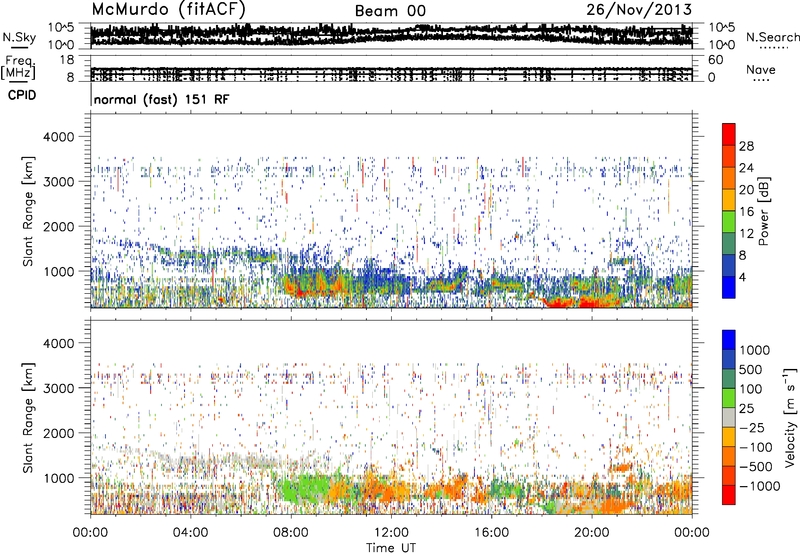The height and width of the screenshot is (554, 800).
Task: Click the '20:00' time tick label
Action: pyautogui.click(x=591, y=533)
